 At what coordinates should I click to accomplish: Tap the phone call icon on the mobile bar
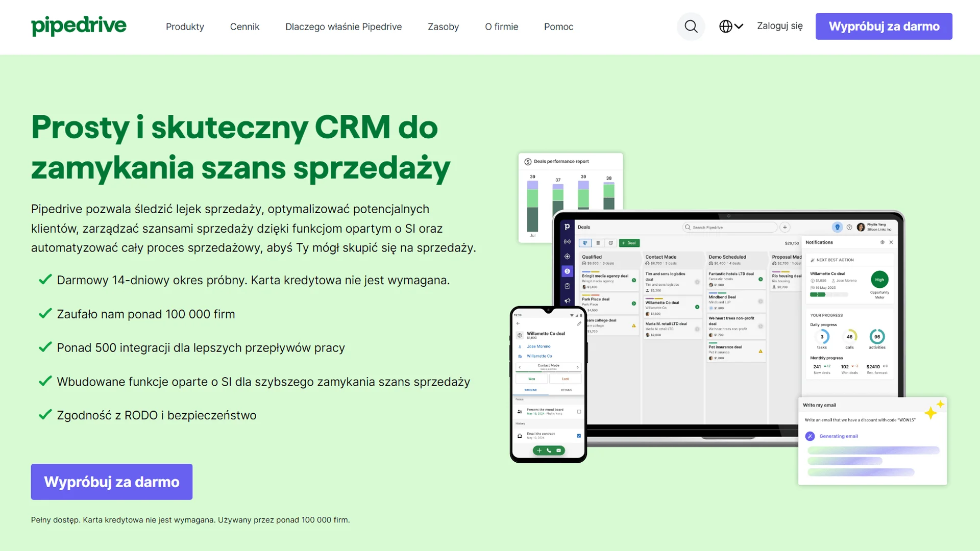(549, 450)
